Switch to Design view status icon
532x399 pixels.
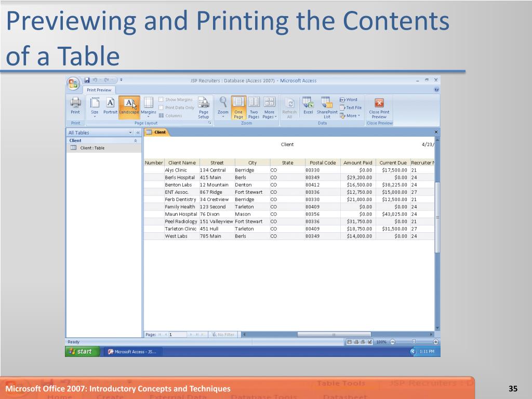click(370, 342)
